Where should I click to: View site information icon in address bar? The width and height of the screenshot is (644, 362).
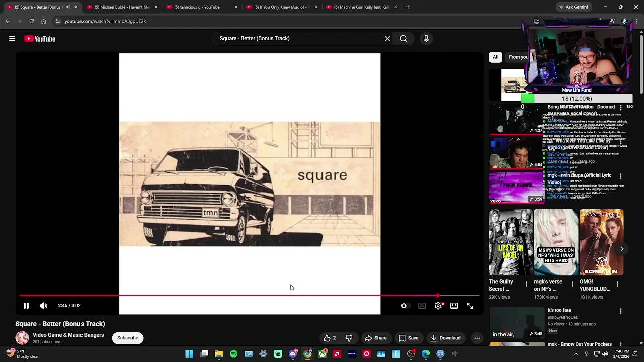[x=58, y=21]
